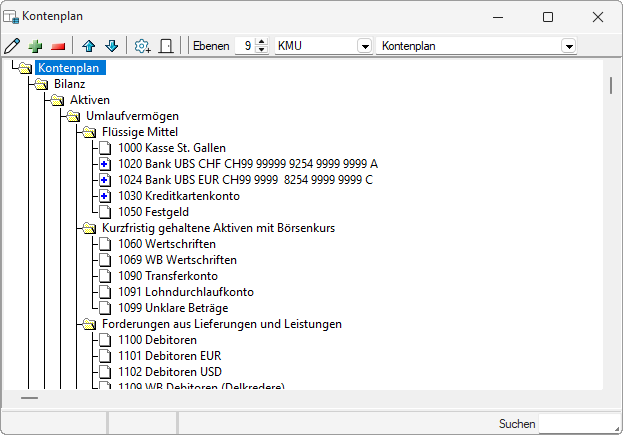Increase the Ebenen level with up stepper
The width and height of the screenshot is (623, 435).
262,42
